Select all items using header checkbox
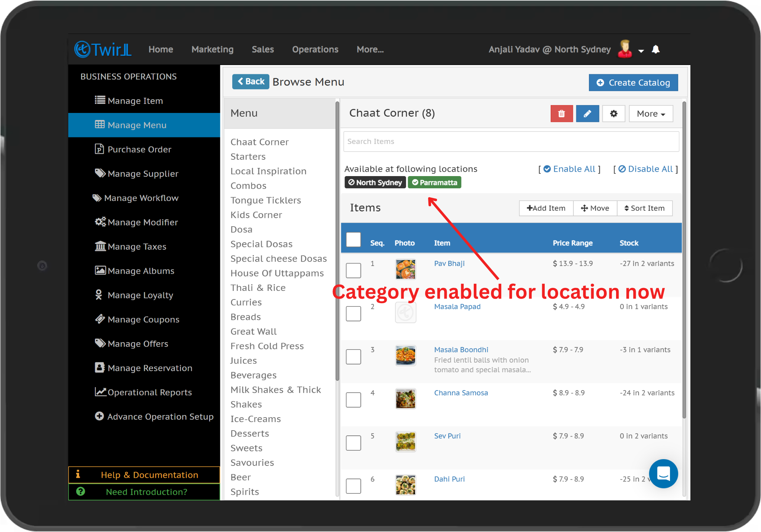This screenshot has height=532, width=761. tap(353, 240)
